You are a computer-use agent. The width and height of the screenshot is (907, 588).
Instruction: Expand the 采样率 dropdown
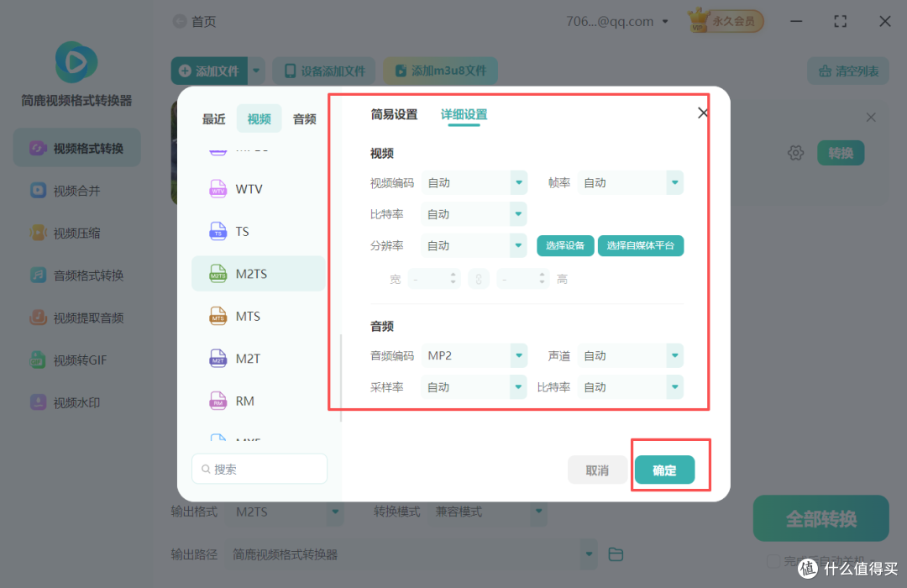point(518,387)
